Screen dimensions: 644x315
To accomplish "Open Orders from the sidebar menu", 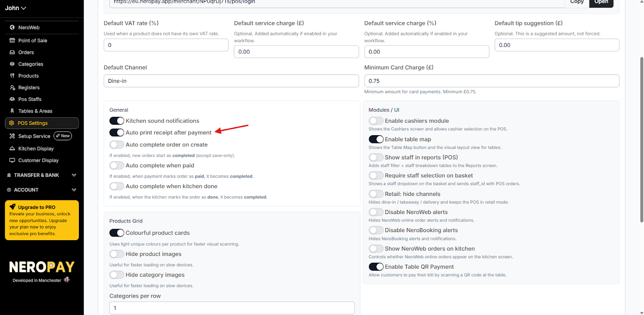I will 26,52.
